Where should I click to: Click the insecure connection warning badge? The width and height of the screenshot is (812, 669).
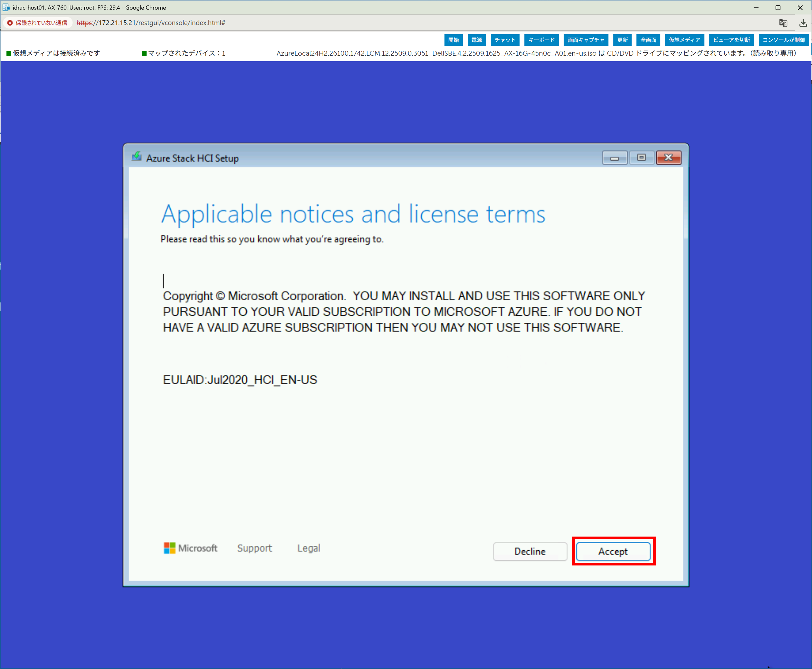tap(37, 23)
